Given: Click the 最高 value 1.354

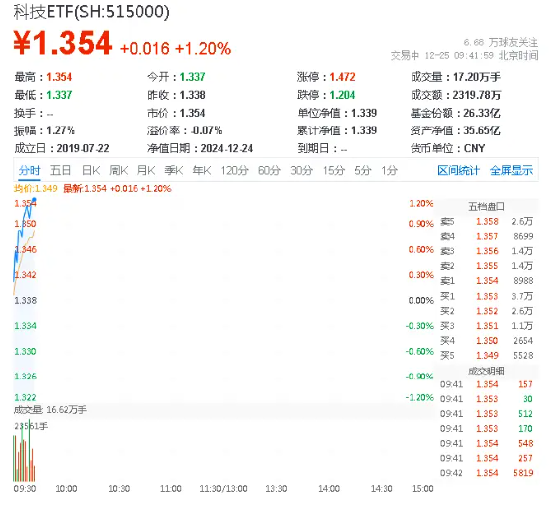Looking at the screenshot, I should pyautogui.click(x=59, y=77).
